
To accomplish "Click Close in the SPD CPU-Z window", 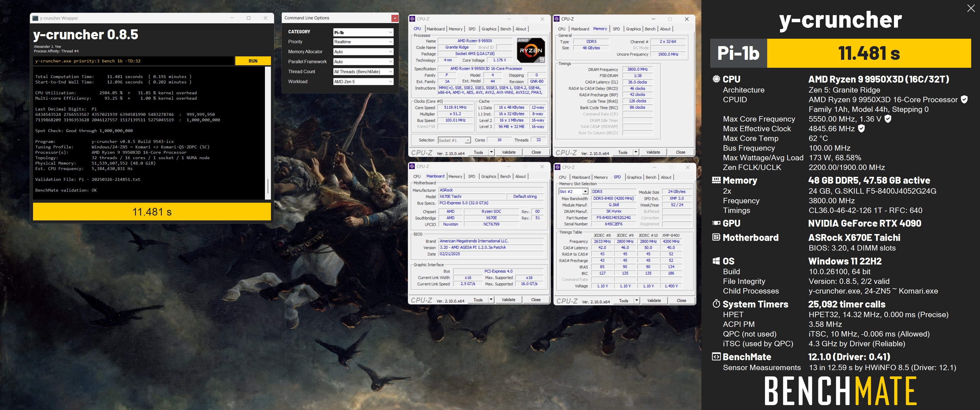I will click(681, 300).
